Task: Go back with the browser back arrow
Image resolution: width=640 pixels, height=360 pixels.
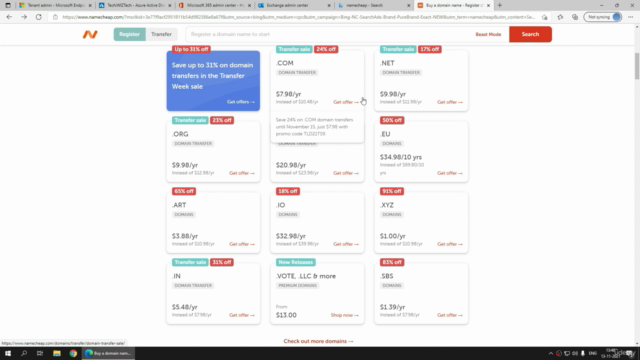Action: (x=9, y=17)
